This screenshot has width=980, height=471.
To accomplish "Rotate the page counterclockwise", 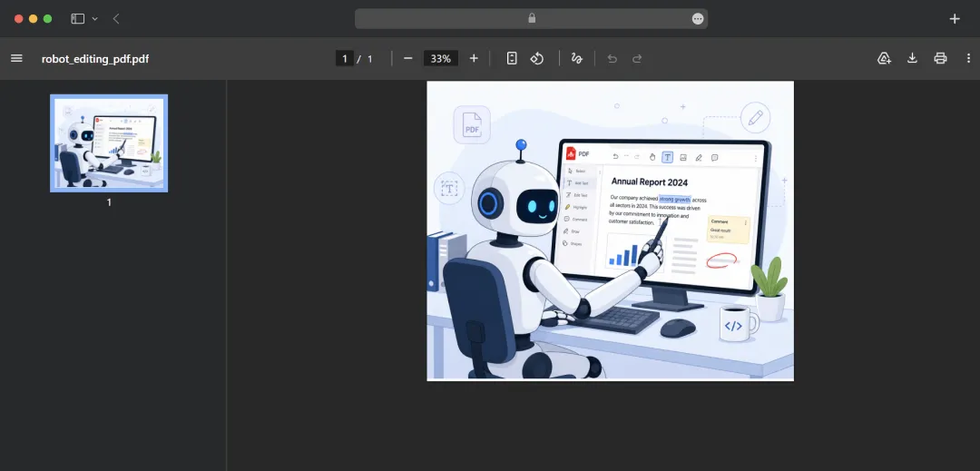I will pos(537,58).
